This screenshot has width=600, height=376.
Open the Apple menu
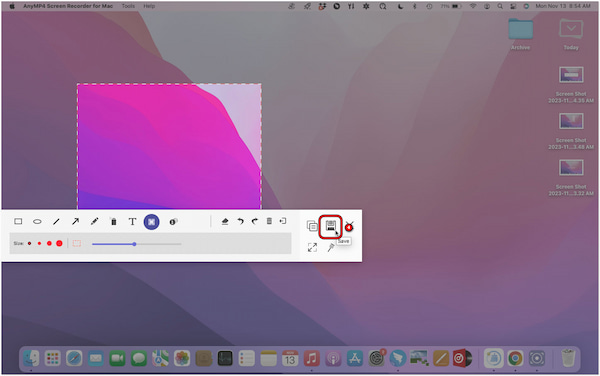click(12, 6)
